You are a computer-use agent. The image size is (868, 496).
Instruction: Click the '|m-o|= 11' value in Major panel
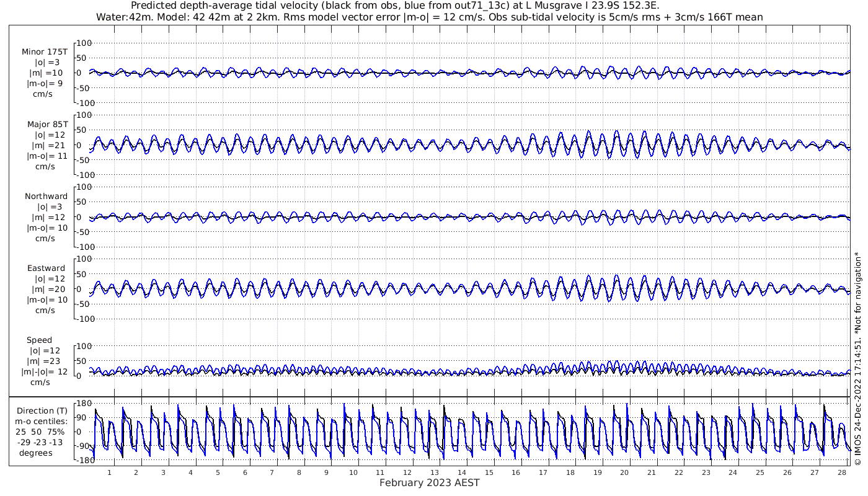click(47, 156)
